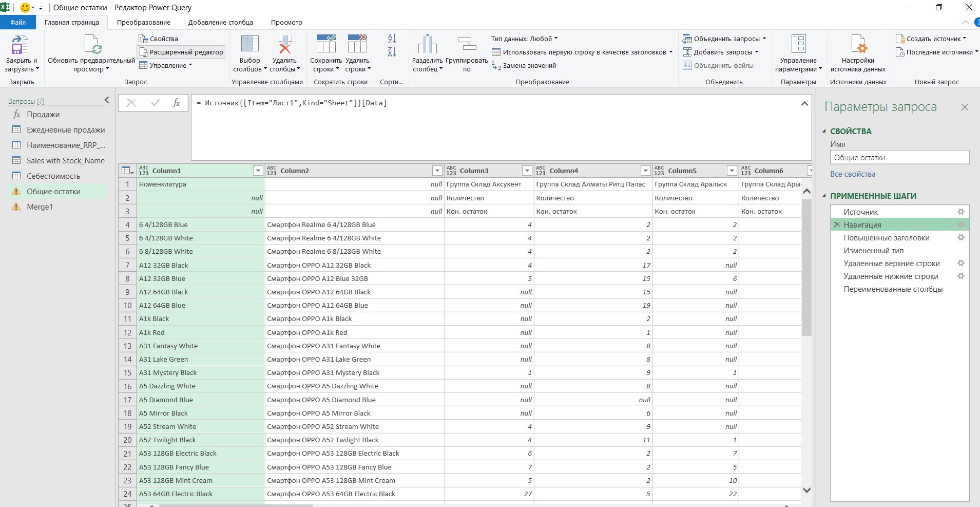Screen dimensions: 980x507
Task: Collapse the СВОЙСТВА section
Action: point(824,131)
